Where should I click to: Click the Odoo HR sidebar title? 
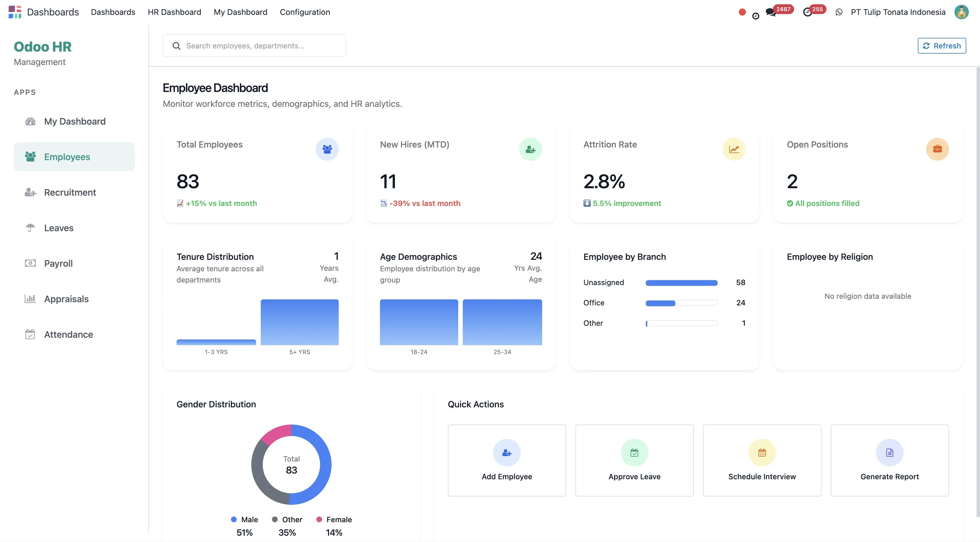click(43, 46)
